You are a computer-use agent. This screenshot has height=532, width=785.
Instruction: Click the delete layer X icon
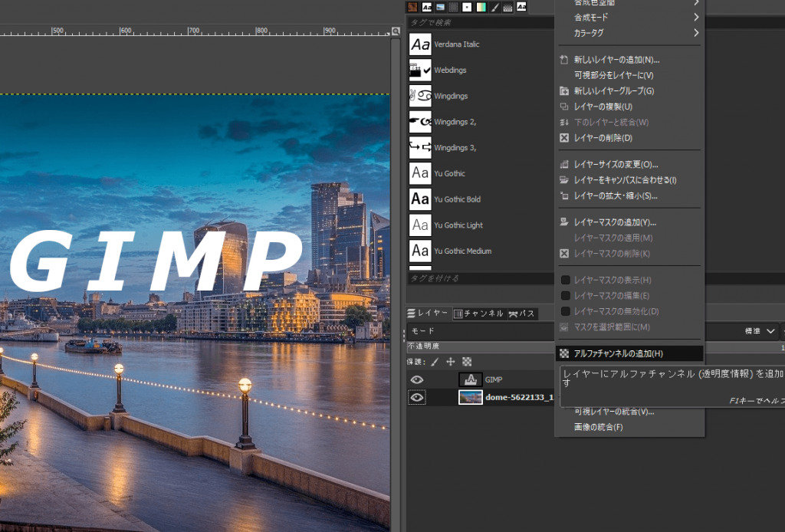point(564,138)
